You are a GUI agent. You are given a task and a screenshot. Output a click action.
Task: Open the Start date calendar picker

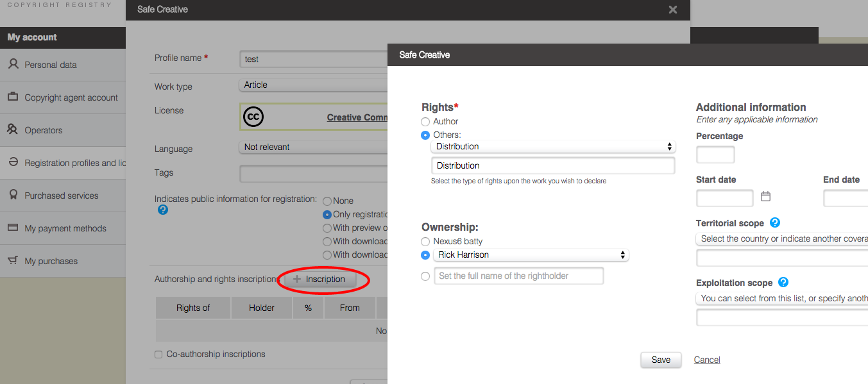(765, 197)
